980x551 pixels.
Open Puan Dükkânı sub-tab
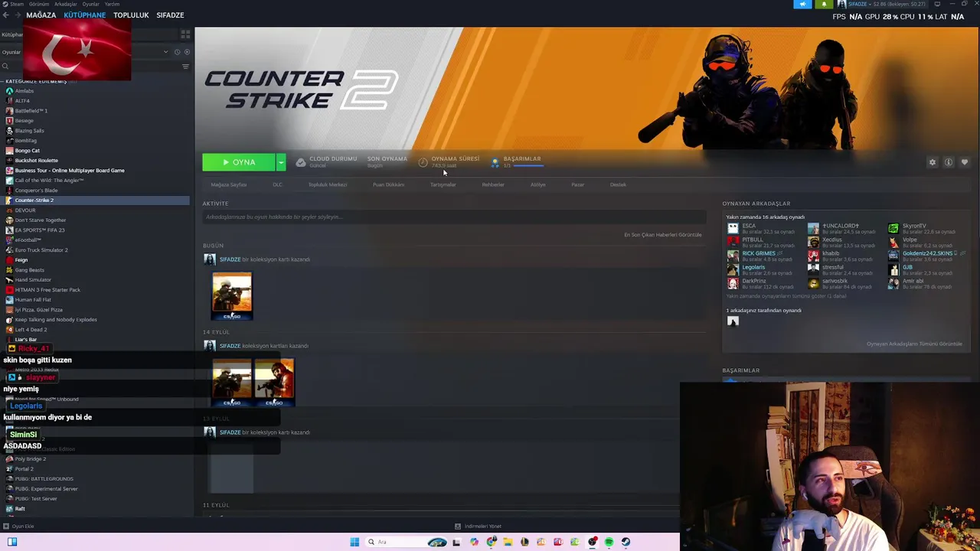(x=388, y=184)
